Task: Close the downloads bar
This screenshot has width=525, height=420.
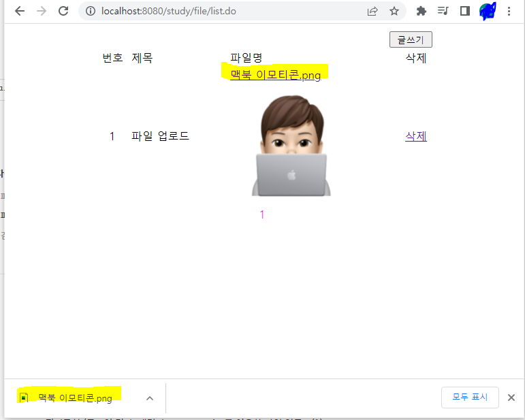Action: click(511, 398)
